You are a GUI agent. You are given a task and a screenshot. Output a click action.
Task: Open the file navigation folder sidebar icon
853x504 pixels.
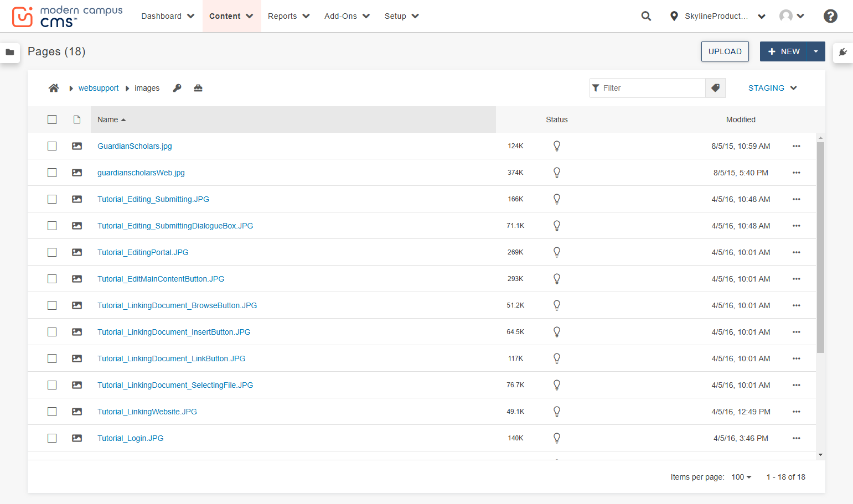click(x=10, y=52)
